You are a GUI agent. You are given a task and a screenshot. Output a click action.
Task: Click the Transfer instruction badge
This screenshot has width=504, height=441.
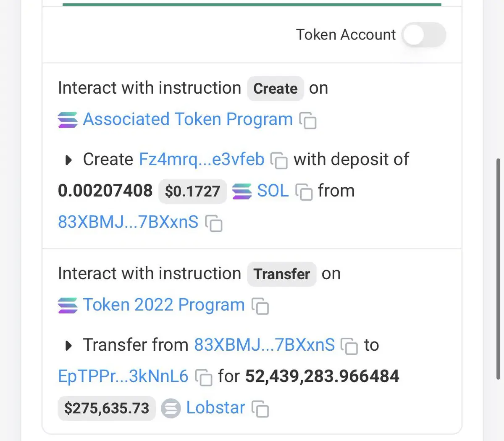pos(282,274)
